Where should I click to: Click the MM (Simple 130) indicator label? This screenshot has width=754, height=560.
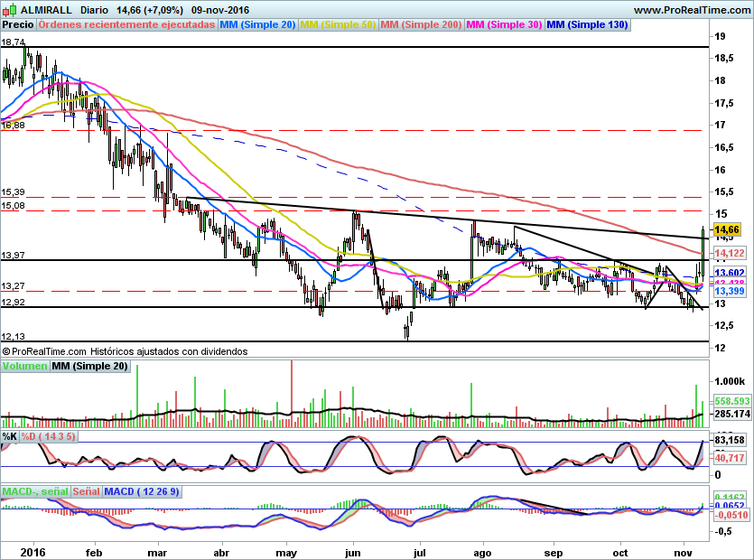[587, 24]
